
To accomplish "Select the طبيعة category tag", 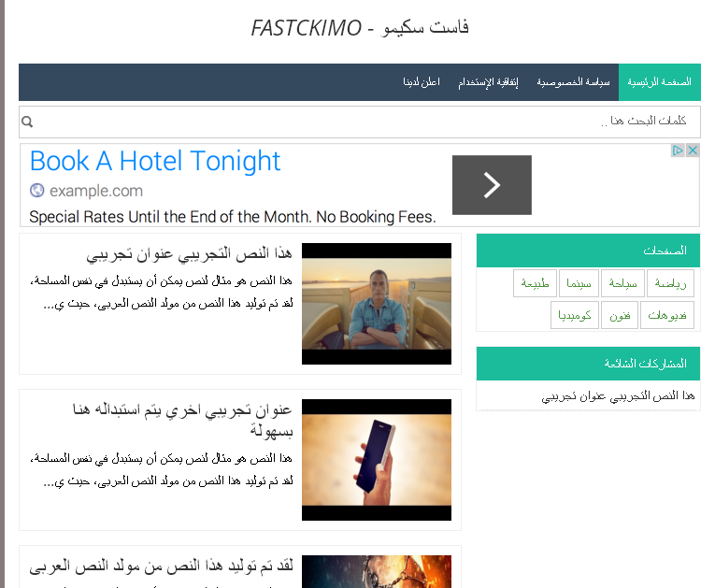I will point(535,283).
